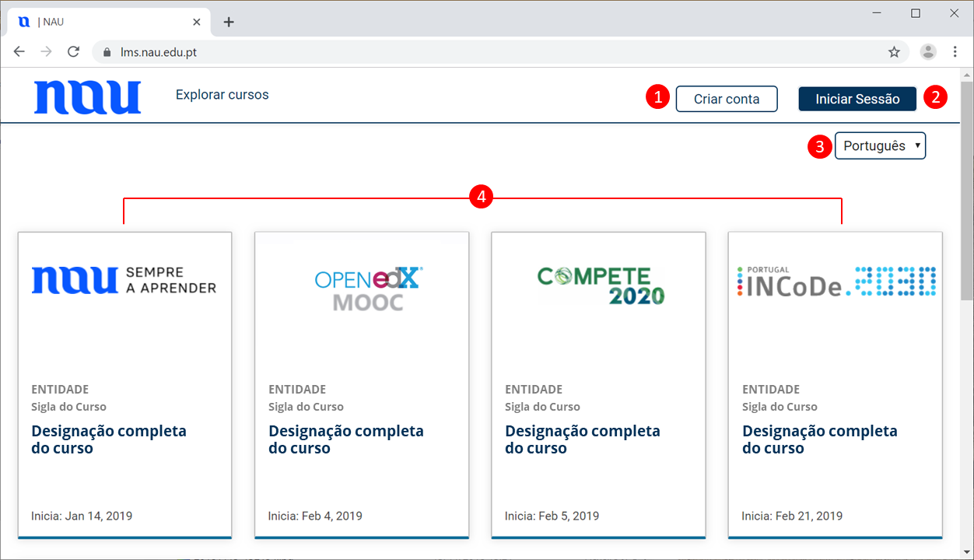The image size is (974, 560).
Task: Open the Chrome profile avatar icon
Action: [928, 52]
